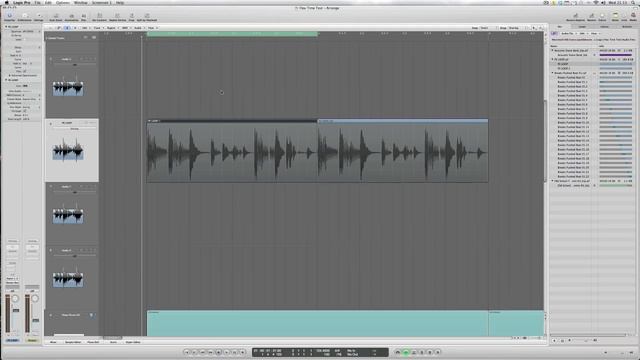
Task: Switch to the Library tab
Action: (x=604, y=27)
